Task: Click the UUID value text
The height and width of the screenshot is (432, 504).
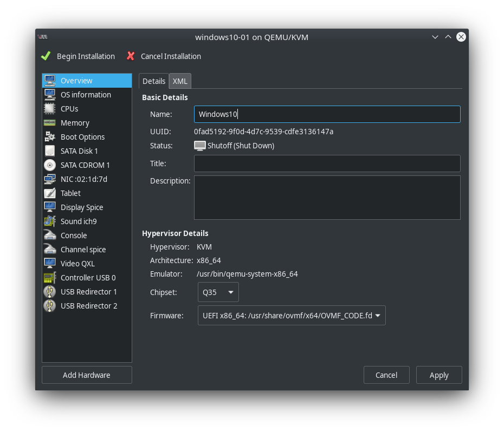Action: click(263, 132)
